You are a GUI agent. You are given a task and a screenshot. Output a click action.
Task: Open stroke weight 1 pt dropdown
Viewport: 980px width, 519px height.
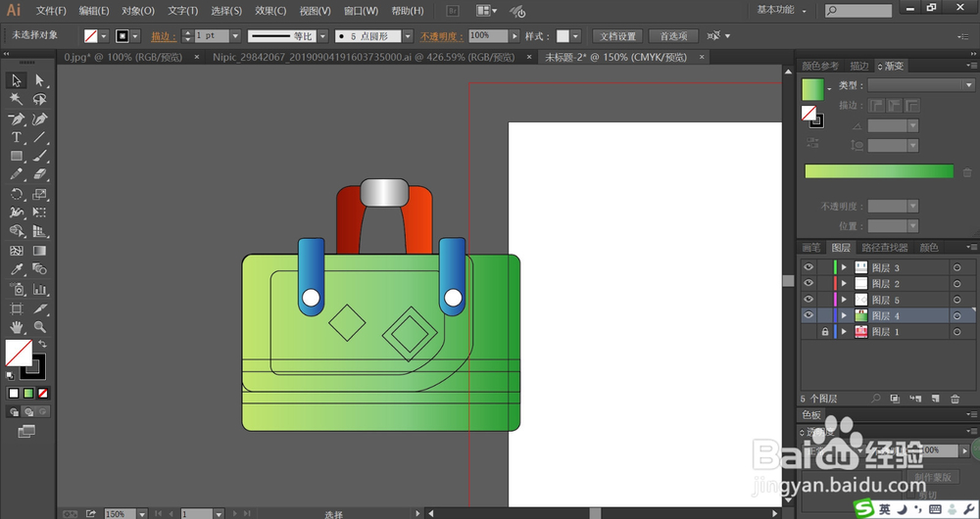pyautogui.click(x=235, y=36)
